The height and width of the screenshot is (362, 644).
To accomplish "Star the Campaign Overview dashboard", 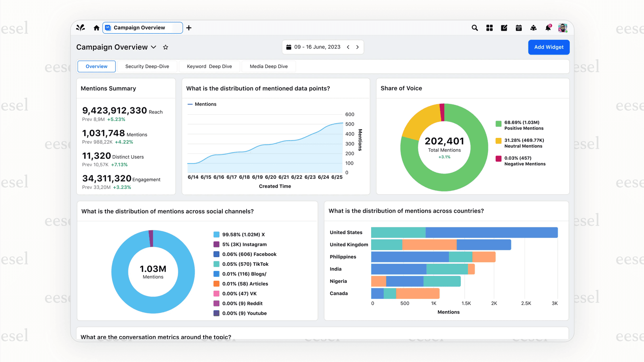I will pos(166,47).
